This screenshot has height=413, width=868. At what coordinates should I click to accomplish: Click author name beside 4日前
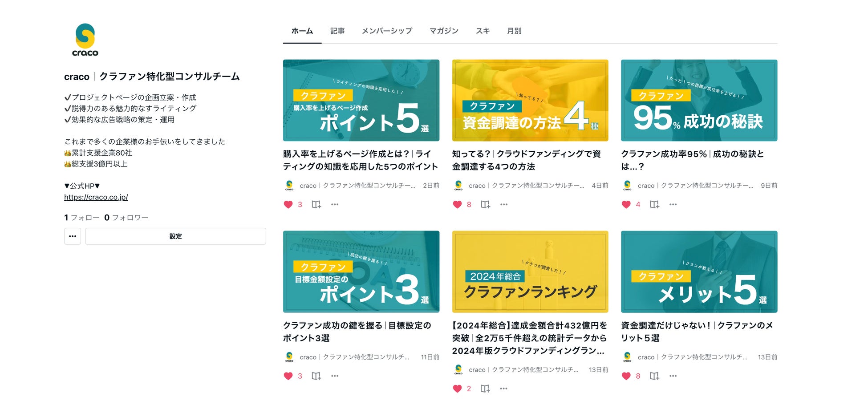527,186
